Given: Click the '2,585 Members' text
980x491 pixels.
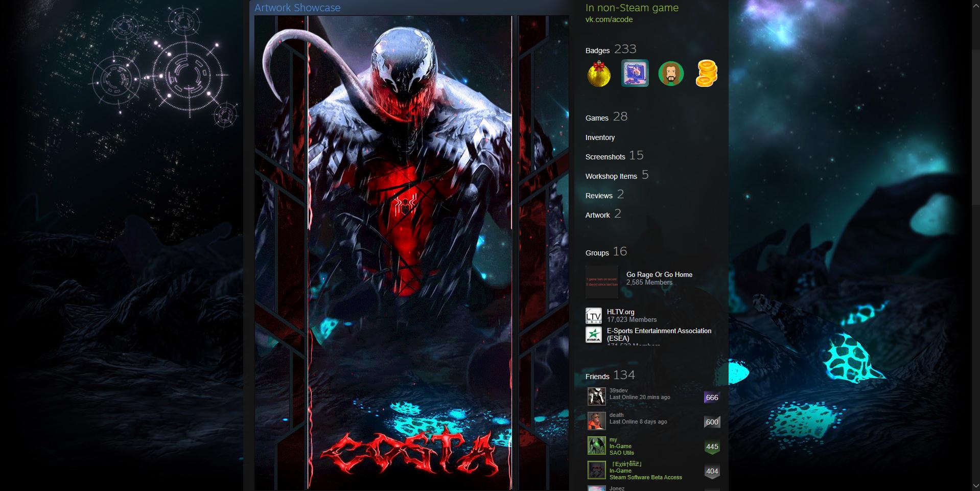Looking at the screenshot, I should click(x=649, y=283).
